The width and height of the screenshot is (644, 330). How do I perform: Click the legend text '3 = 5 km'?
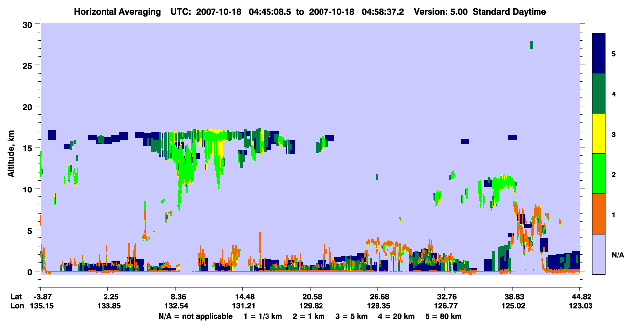click(353, 316)
